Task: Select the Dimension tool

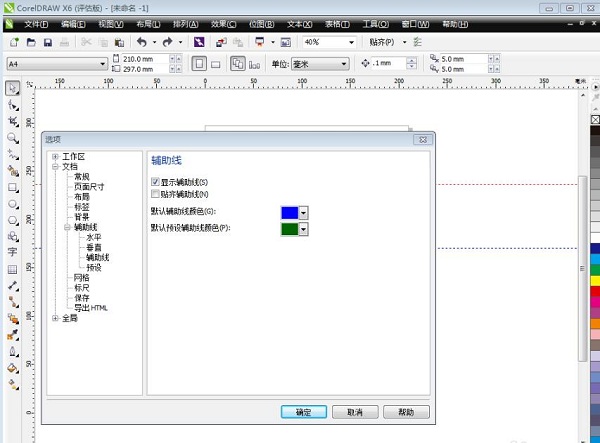Action: pyautogui.click(x=13, y=285)
